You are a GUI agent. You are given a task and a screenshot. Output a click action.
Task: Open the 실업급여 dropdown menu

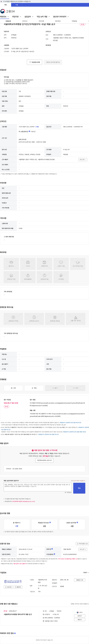point(29,17)
